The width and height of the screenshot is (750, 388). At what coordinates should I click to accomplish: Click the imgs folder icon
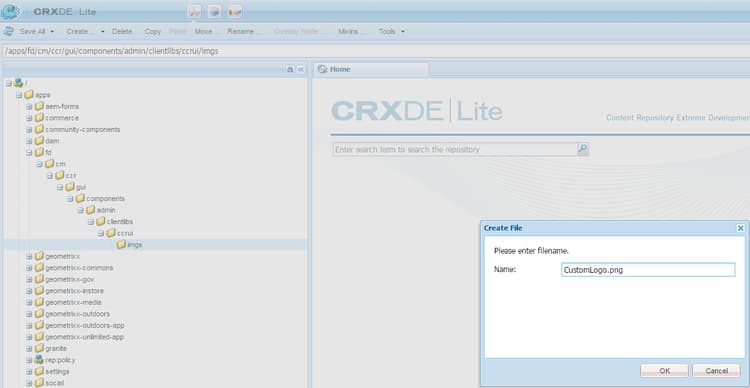pos(121,244)
